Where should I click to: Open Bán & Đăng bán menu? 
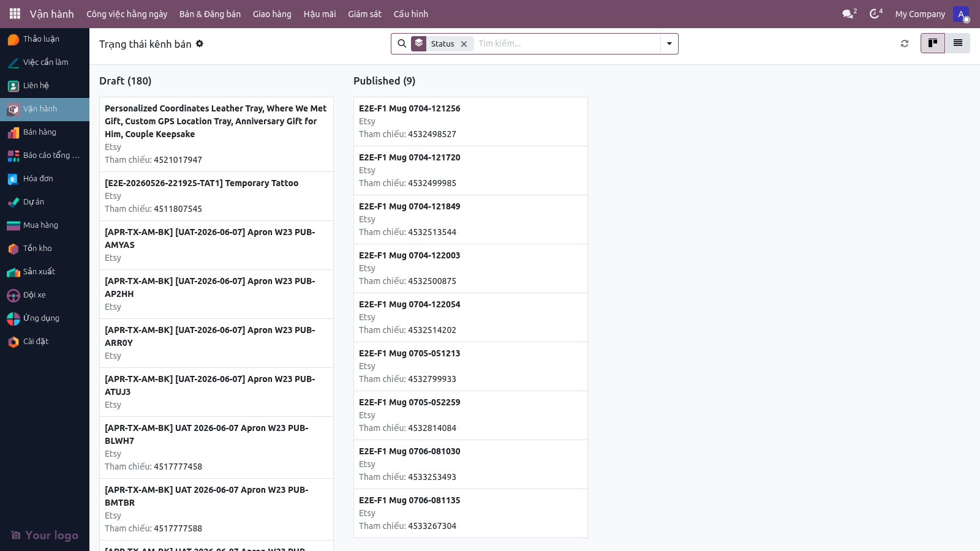tap(210, 14)
